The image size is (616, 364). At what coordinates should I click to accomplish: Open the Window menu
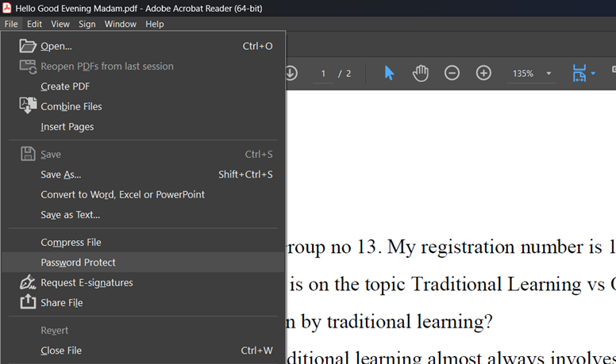pos(120,24)
